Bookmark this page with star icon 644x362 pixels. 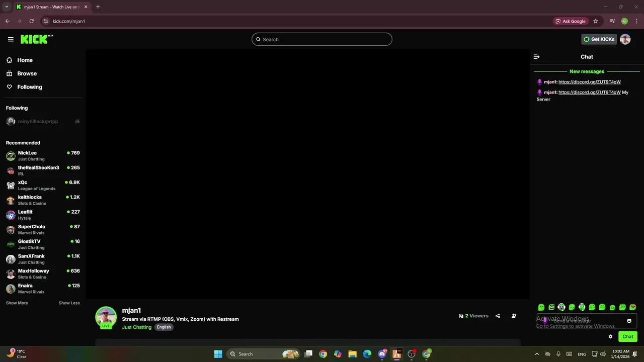[596, 21]
